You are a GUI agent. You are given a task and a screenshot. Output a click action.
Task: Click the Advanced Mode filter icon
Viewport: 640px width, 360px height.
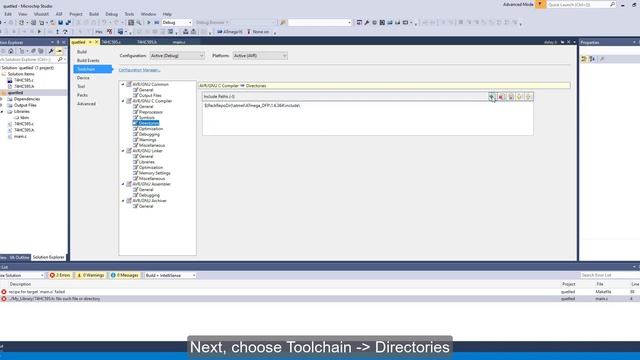tap(540, 4)
